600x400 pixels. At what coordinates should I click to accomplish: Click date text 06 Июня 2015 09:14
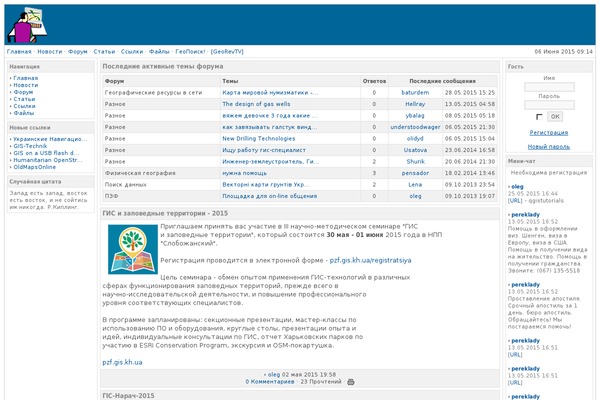pyautogui.click(x=563, y=52)
